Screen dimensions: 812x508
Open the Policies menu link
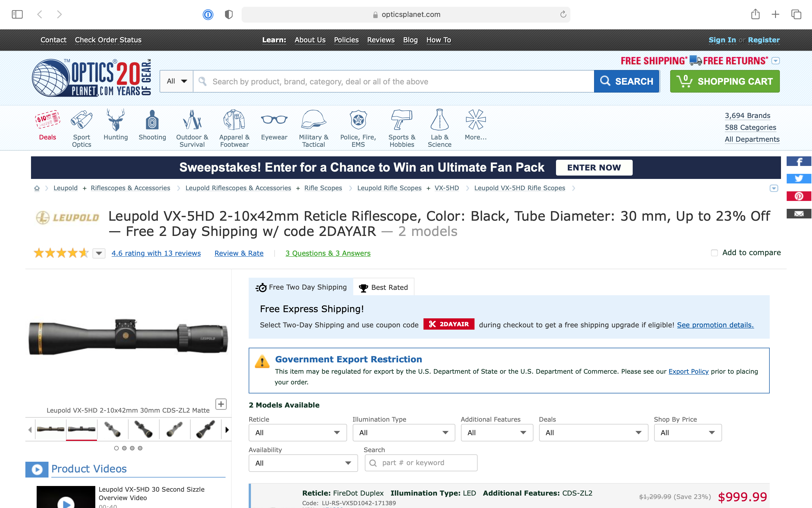[346, 40]
